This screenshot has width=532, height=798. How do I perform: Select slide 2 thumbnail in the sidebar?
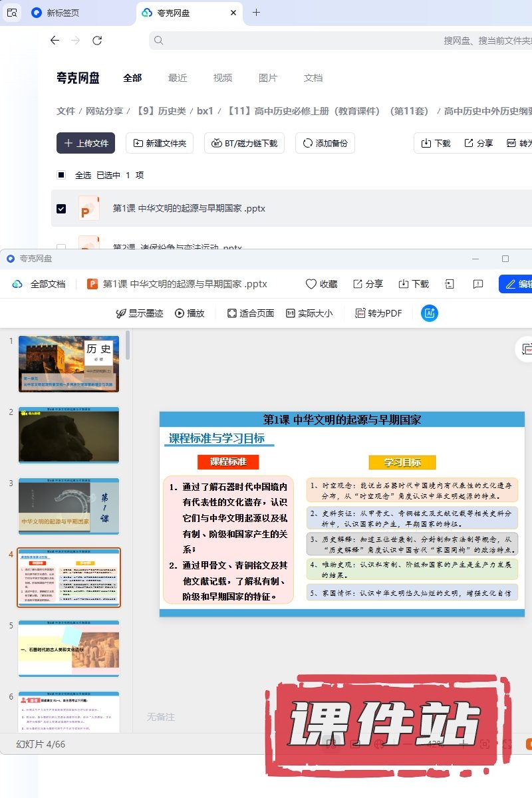[68, 435]
